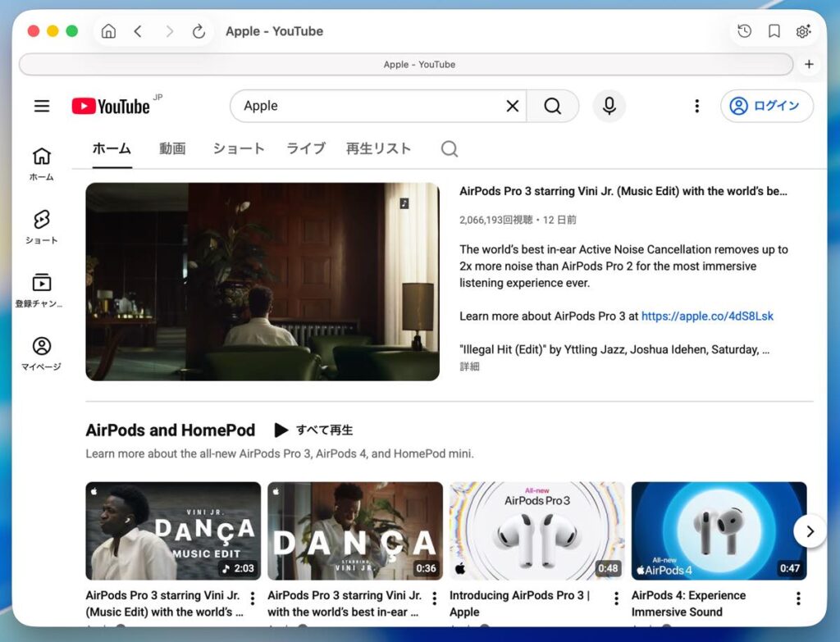840x642 pixels.
Task: Start voice search with the microphone icon
Action: [609, 106]
